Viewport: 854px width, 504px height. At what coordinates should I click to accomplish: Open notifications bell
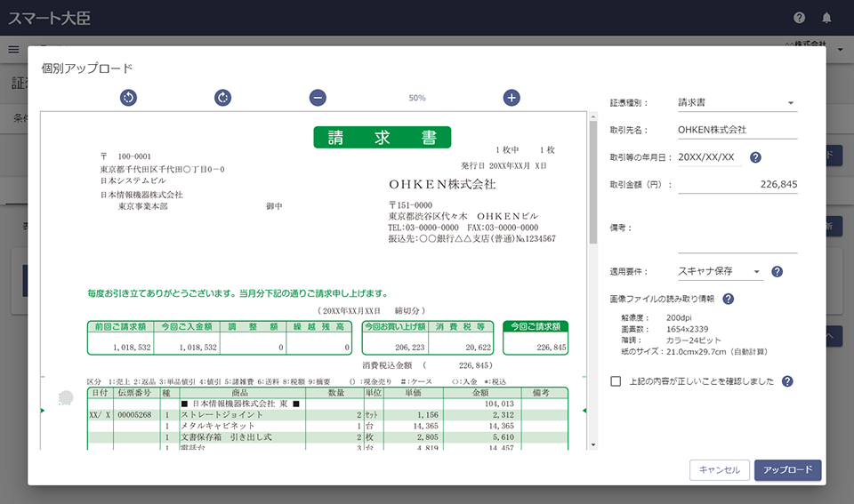pos(826,18)
